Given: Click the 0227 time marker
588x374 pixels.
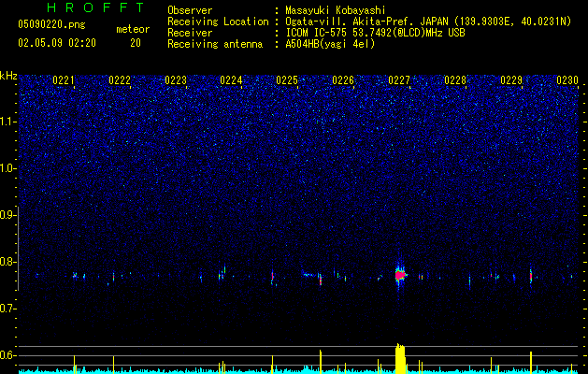Looking at the screenshot, I should point(399,80).
